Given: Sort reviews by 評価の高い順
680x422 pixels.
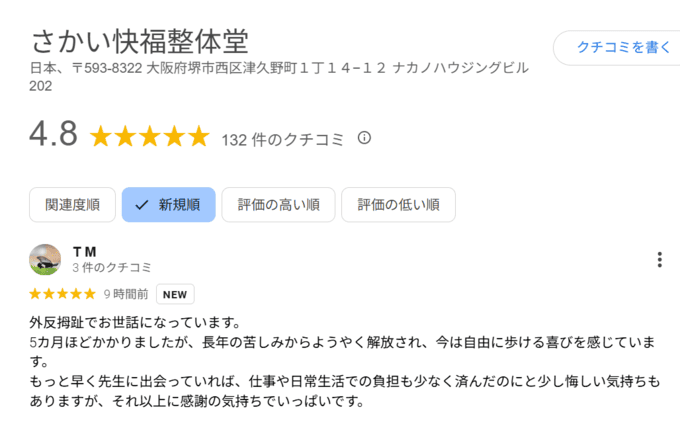Looking at the screenshot, I should click(x=278, y=205).
